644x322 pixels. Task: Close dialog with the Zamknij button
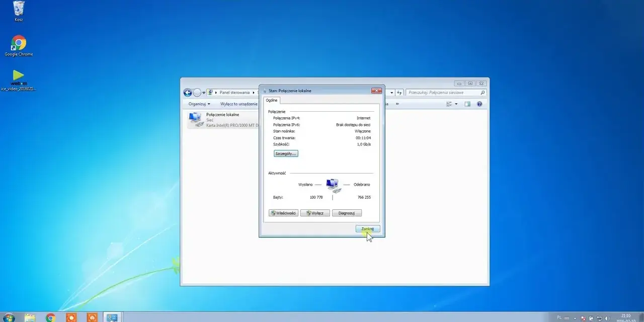[368, 229]
